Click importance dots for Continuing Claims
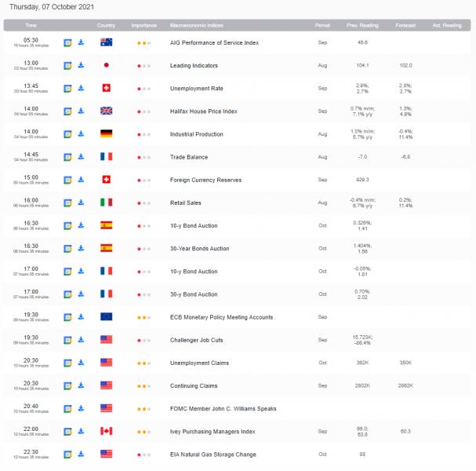Screen dimensions: 476x471 [144, 386]
